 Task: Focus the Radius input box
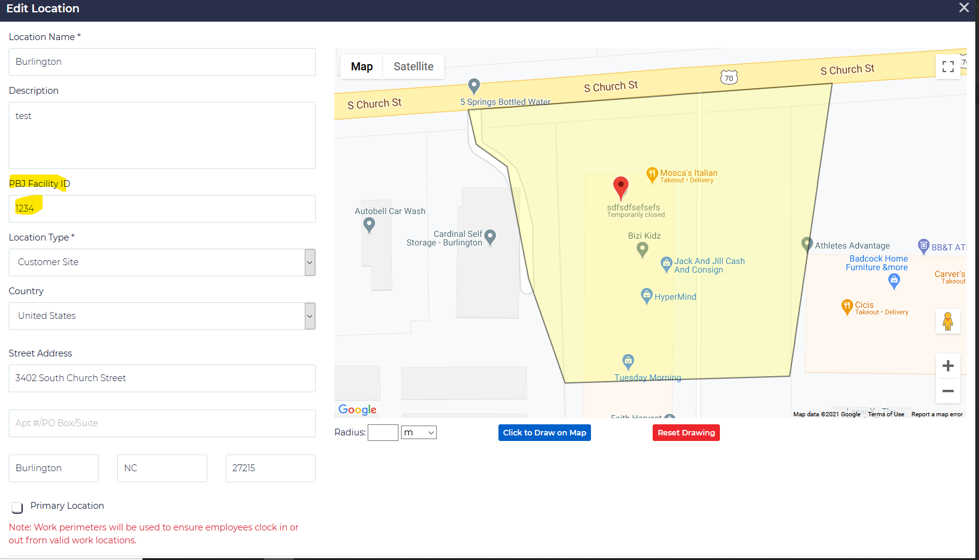click(x=382, y=433)
